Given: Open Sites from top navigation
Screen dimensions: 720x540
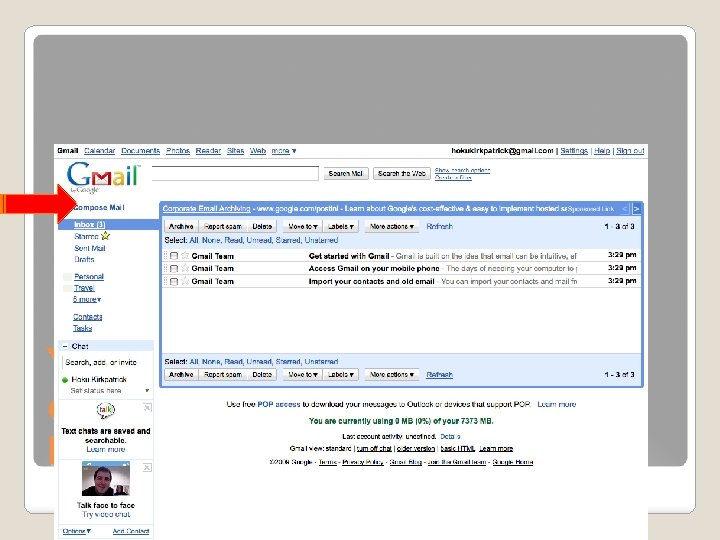Looking at the screenshot, I should 235,151.
